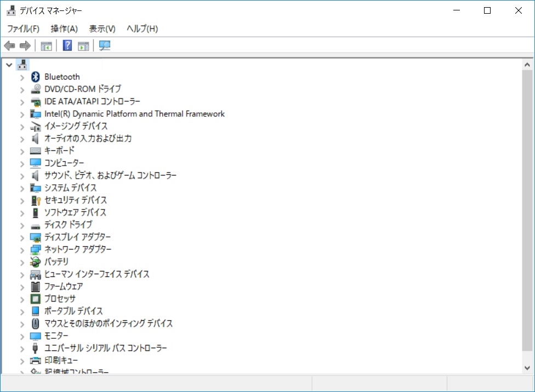This screenshot has height=392, width=535.
Task: Select the ファームウェア label text
Action: click(x=64, y=286)
